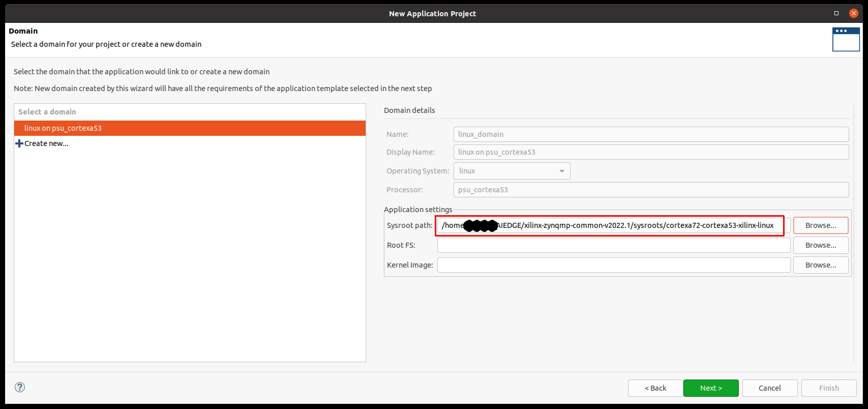This screenshot has height=409, width=868.
Task: Browse for the Kernel Image file
Action: coord(821,265)
